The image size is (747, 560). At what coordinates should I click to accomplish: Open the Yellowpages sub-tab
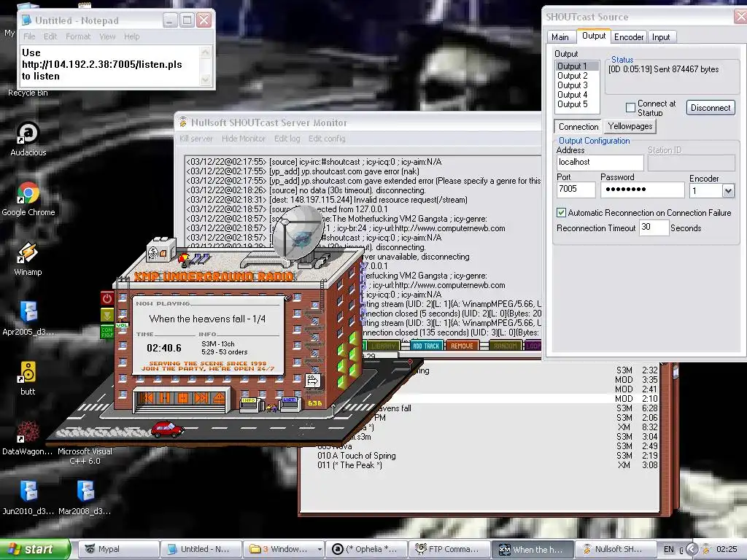click(630, 126)
